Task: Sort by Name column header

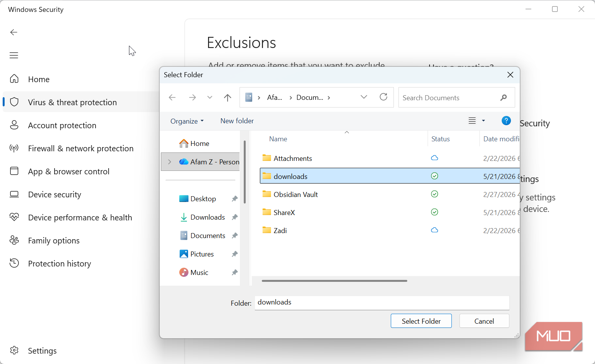Action: pos(278,139)
